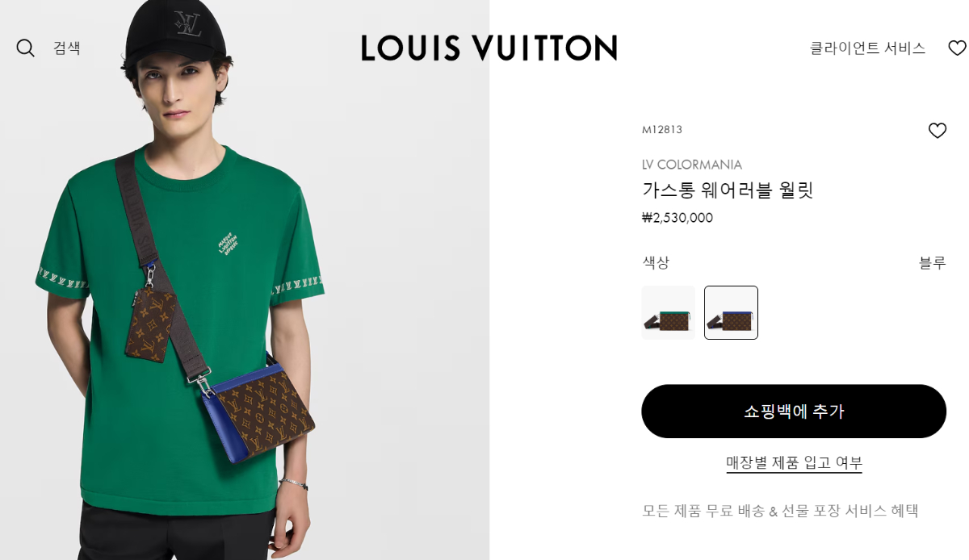
Task: Click the 색상 color section label
Action: click(656, 262)
